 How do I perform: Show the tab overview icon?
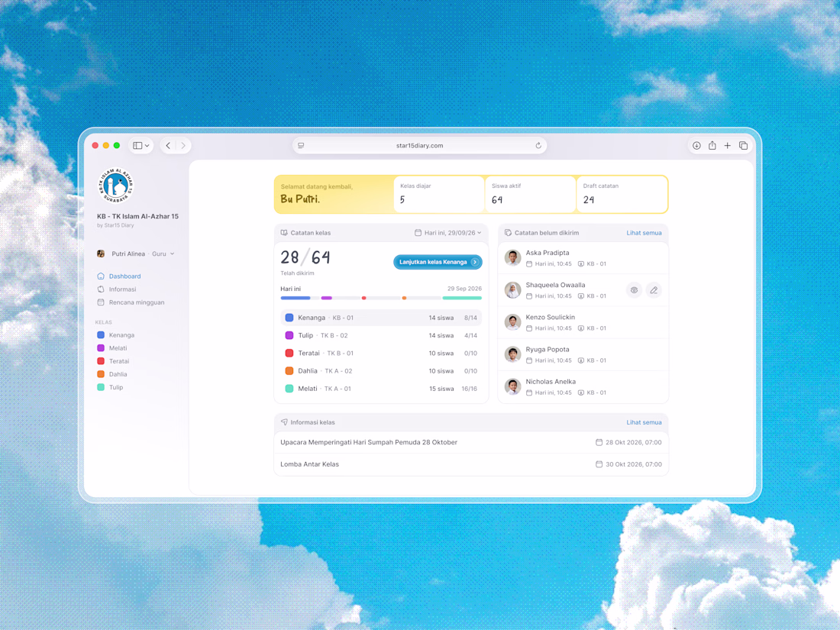point(743,145)
